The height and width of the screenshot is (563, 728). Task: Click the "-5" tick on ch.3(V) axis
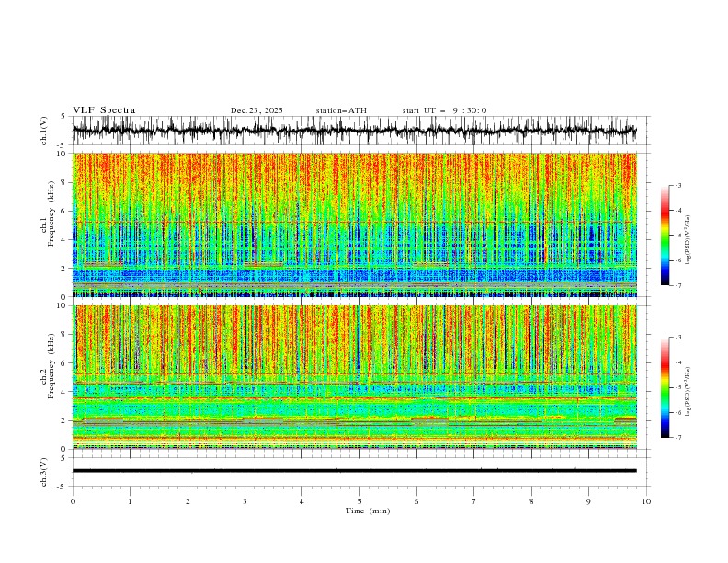(x=63, y=487)
